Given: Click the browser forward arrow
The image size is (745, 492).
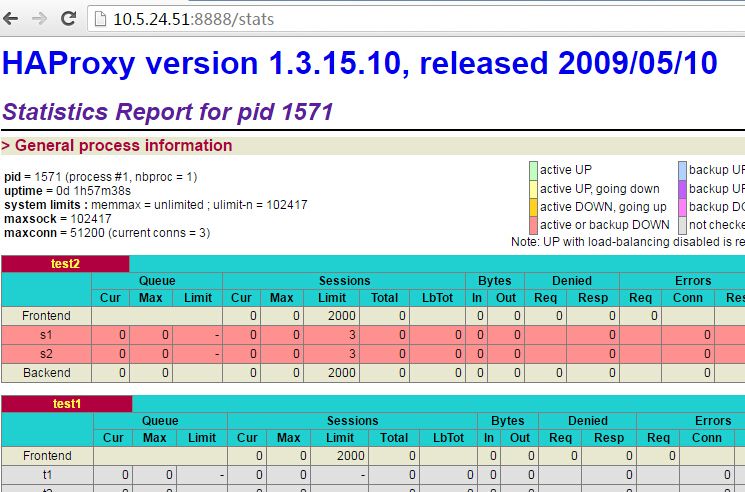Looking at the screenshot, I should pos(39,19).
